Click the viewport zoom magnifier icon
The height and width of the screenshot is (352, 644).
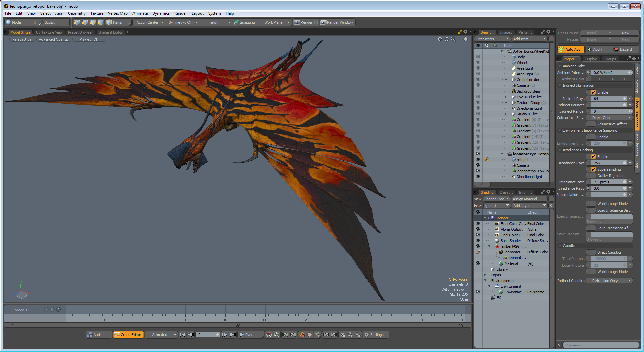[x=453, y=39]
